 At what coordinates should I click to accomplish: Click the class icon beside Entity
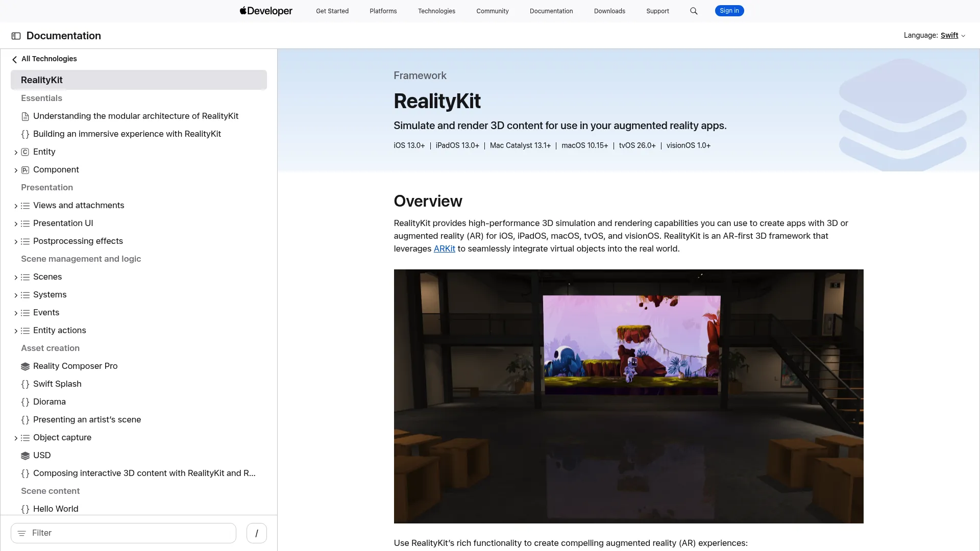click(x=25, y=152)
